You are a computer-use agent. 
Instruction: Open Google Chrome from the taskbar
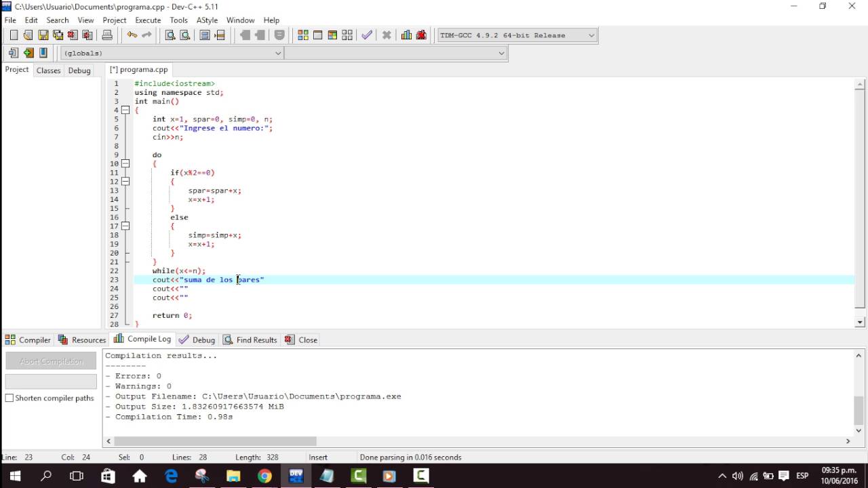(264, 476)
